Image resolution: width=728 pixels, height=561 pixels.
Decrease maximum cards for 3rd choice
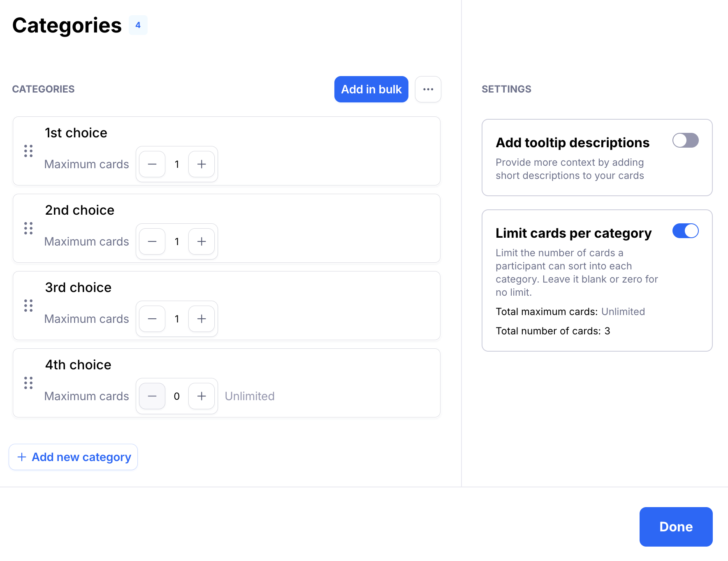tap(152, 319)
